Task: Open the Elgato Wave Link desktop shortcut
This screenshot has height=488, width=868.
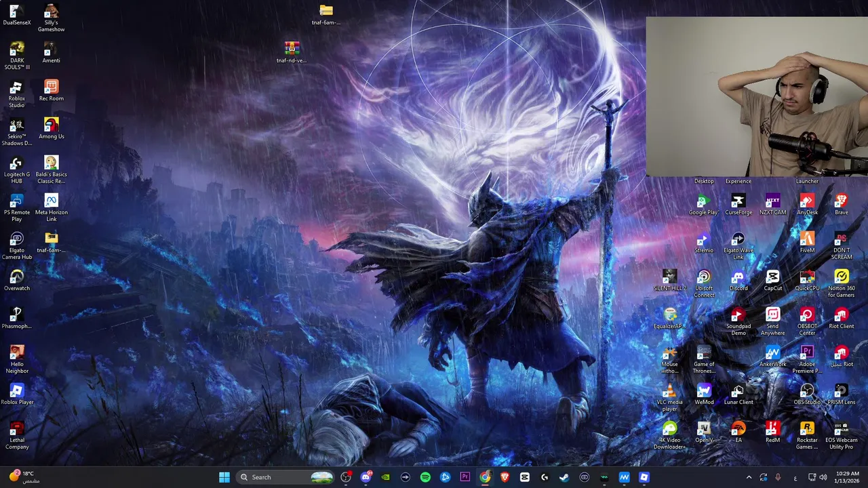Action: [738, 246]
